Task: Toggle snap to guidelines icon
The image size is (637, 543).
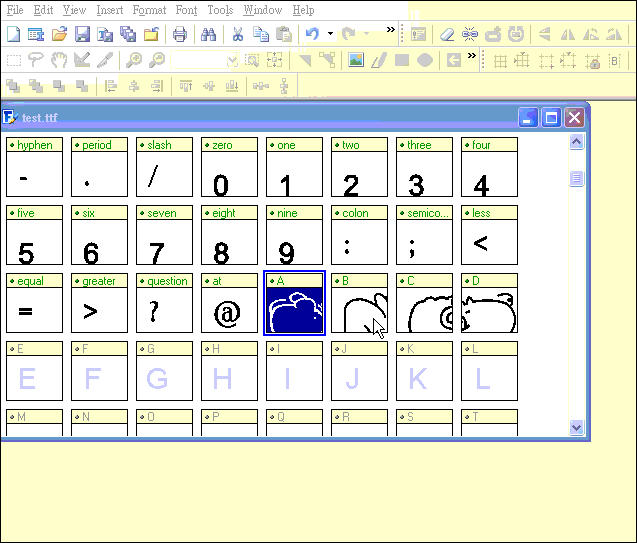Action: pos(568,61)
